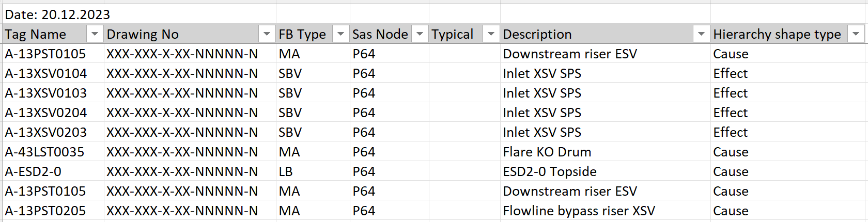Select the Flowline bypass riser XSV cell

click(606, 211)
